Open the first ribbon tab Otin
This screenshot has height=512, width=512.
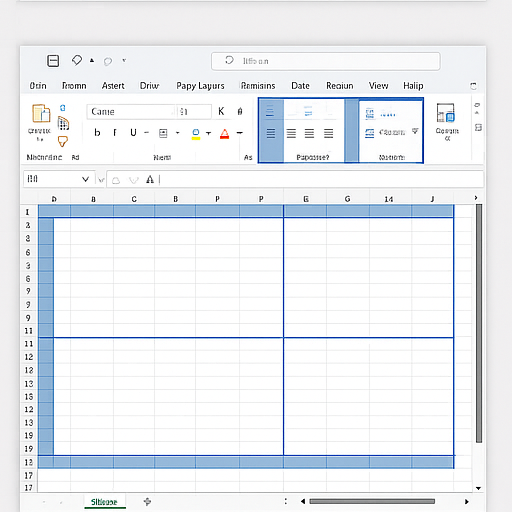(38, 86)
